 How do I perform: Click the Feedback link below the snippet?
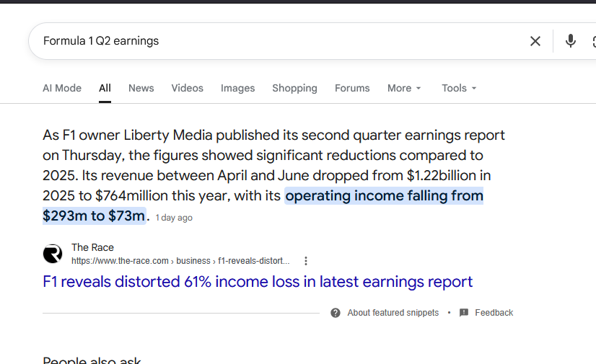click(494, 313)
